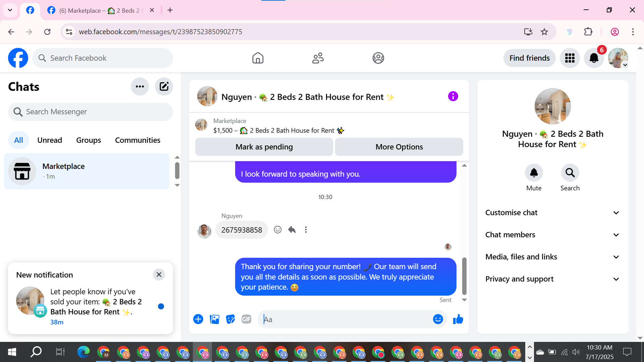Click the chat list scrollbar thumb
The width and height of the screenshot is (644, 362).
click(177, 171)
